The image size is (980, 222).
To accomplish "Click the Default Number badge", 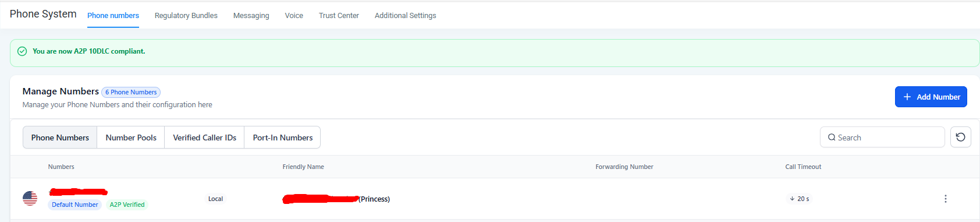I will 75,205.
